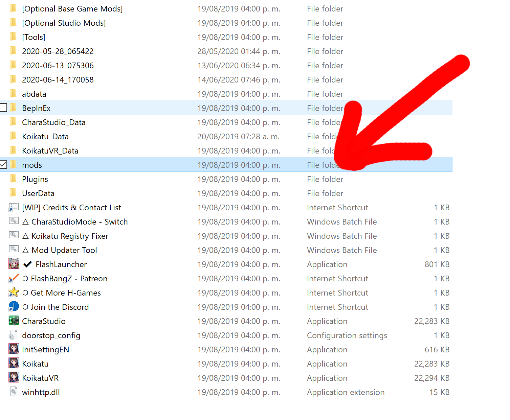This screenshot has width=510, height=420.
Task: Click the "winhttp.dll" file name
Action: 41,392
